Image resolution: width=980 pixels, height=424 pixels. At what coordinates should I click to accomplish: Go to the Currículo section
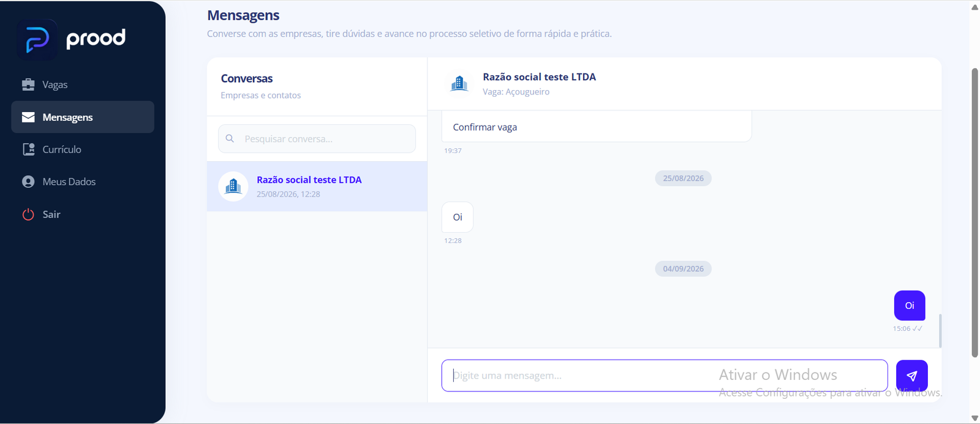83,150
